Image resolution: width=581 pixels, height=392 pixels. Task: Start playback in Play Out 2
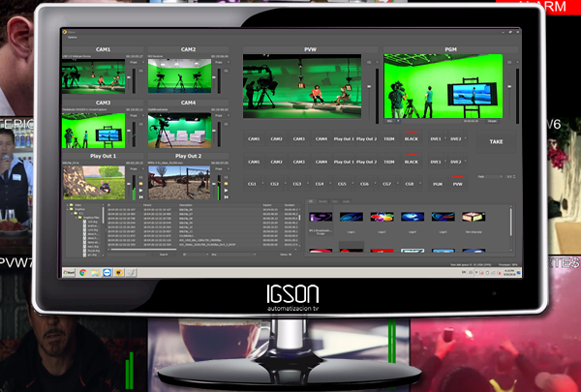click(226, 191)
